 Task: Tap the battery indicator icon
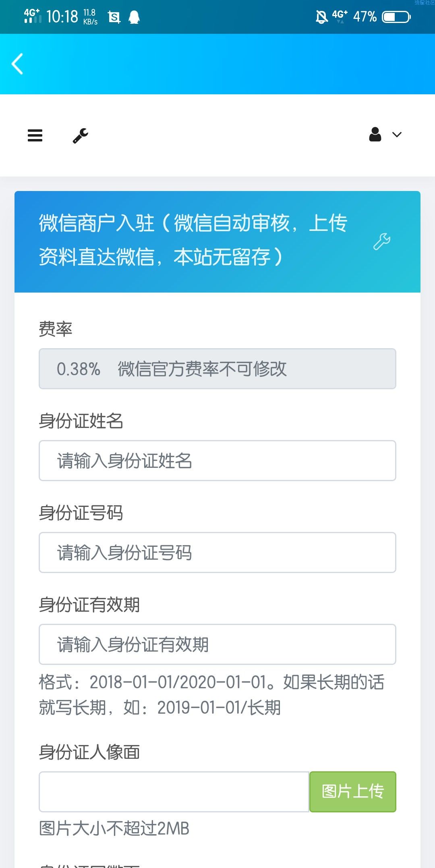396,17
